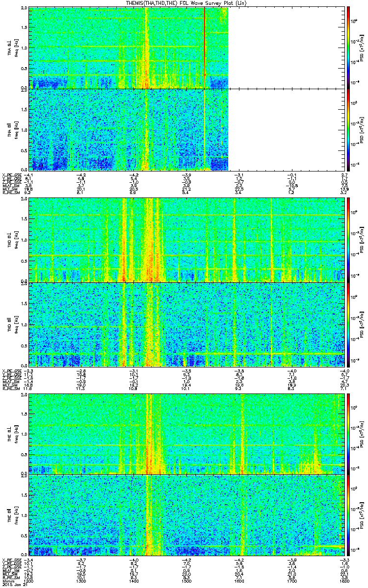Viewport: 368px width, 588px height.
Task: Click the 1400 time tick label at bottom
Action: coord(133,581)
